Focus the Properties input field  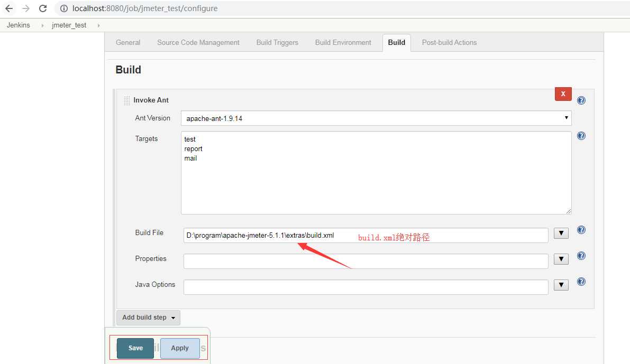(366, 262)
